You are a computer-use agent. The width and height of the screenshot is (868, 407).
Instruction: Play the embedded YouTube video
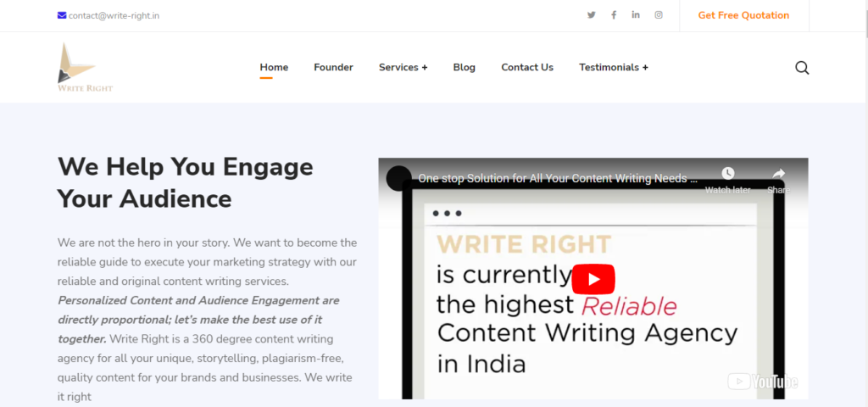[593, 279]
